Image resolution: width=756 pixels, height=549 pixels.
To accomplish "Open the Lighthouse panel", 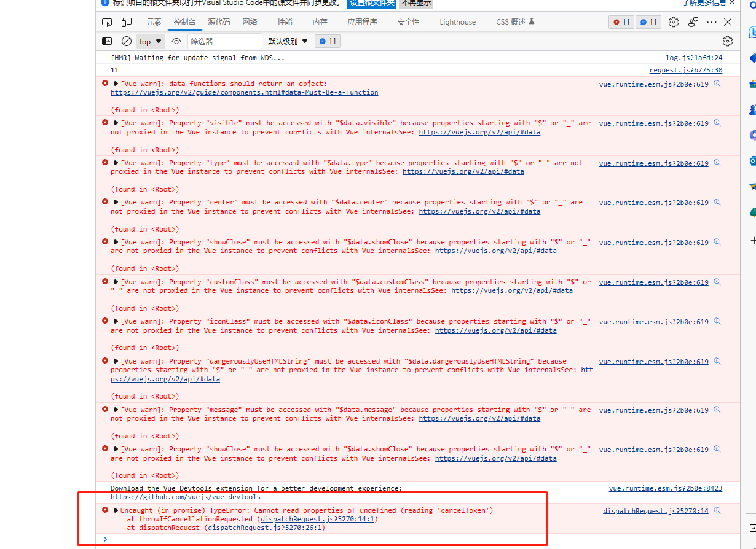I will click(x=457, y=21).
